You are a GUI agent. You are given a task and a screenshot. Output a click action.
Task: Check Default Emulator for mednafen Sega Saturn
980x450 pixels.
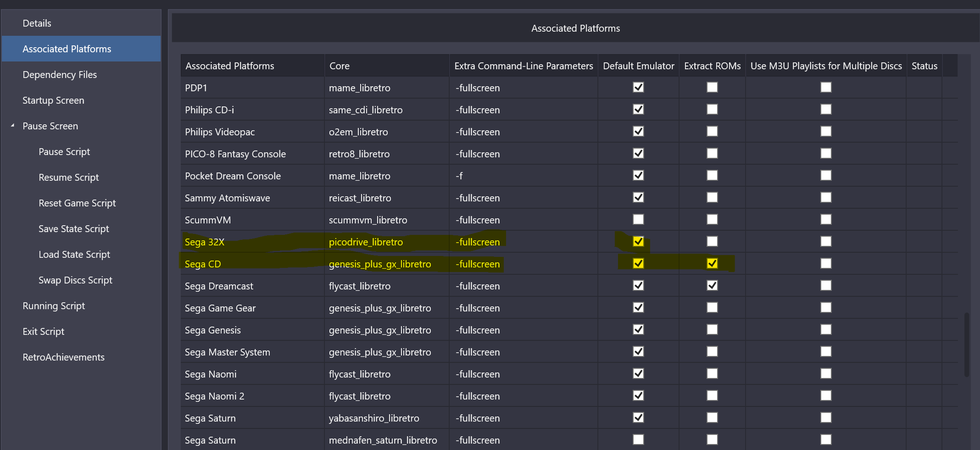coord(638,439)
